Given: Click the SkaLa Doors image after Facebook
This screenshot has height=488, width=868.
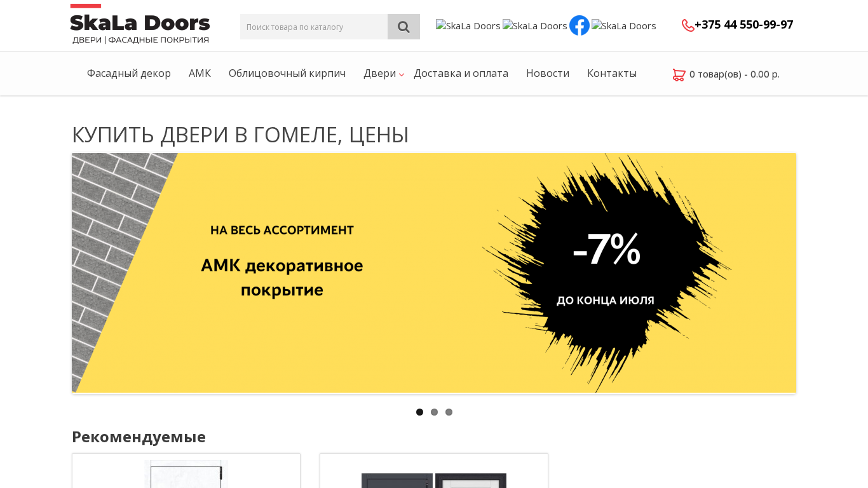Looking at the screenshot, I should click(624, 26).
